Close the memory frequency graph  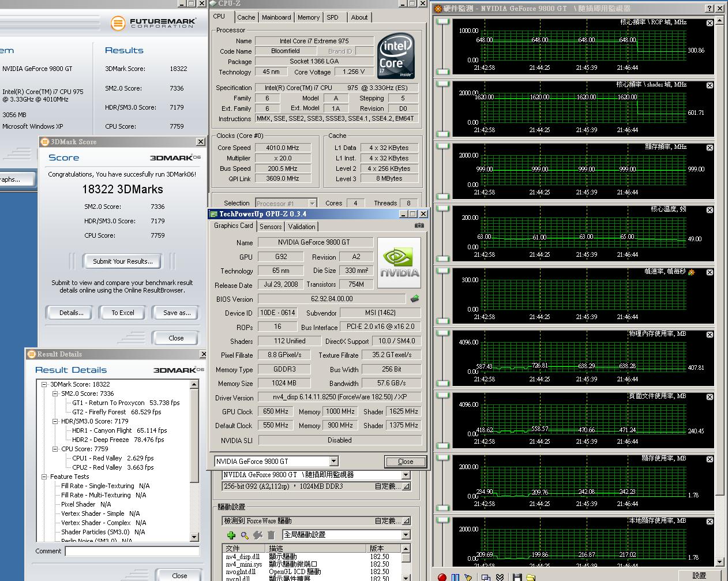(710, 148)
